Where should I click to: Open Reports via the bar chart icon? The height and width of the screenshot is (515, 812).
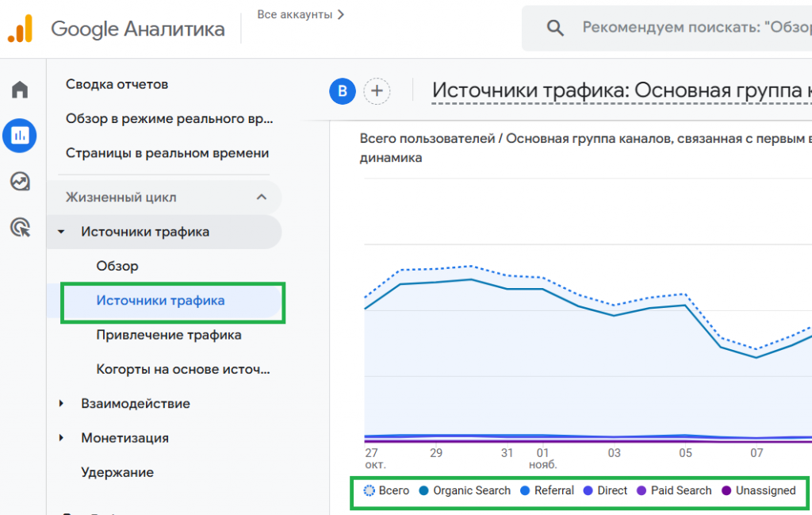point(20,136)
